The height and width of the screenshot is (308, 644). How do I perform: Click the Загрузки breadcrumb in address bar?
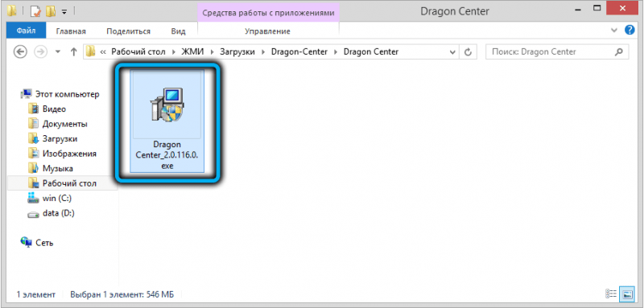tap(237, 52)
